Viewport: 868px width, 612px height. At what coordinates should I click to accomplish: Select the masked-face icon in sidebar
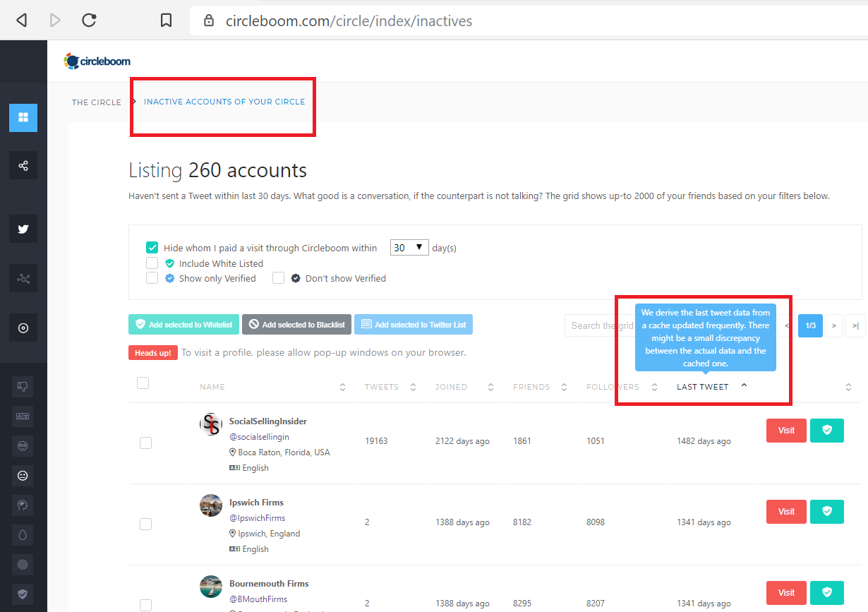23,445
